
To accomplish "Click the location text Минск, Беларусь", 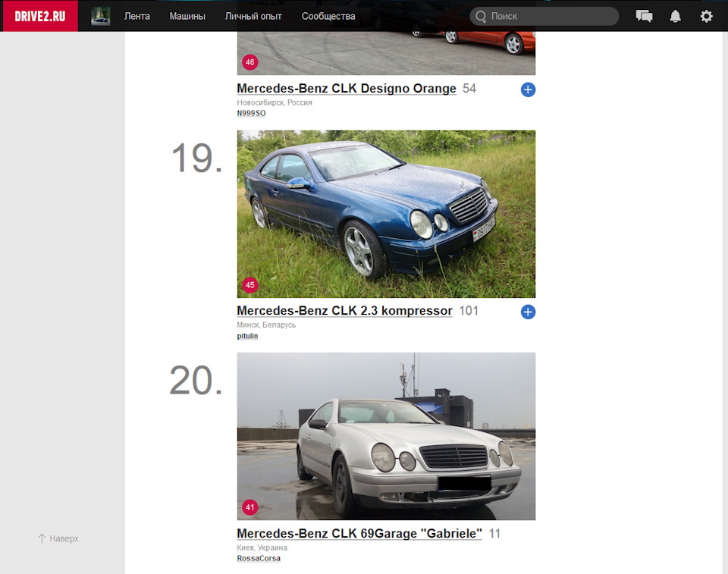I will click(x=266, y=325).
